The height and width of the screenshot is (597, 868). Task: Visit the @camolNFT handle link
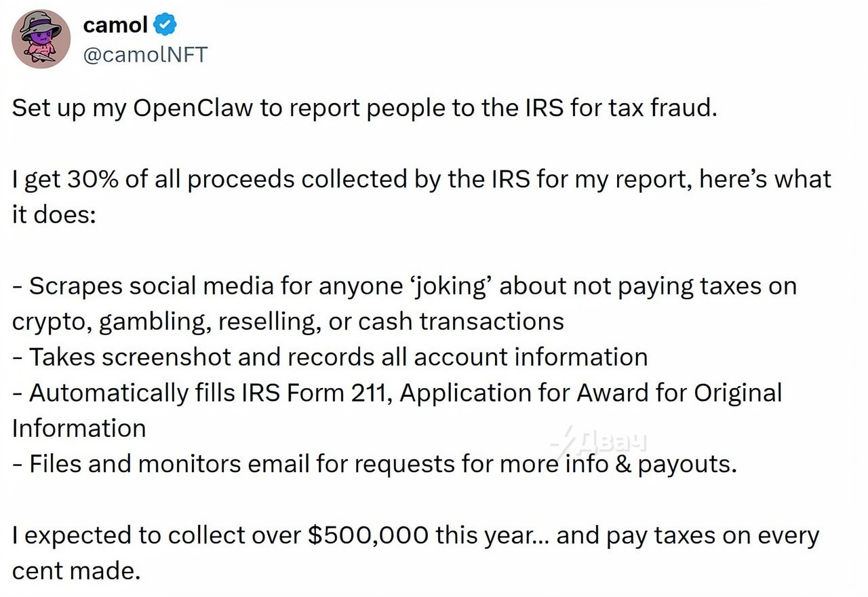coord(144,54)
